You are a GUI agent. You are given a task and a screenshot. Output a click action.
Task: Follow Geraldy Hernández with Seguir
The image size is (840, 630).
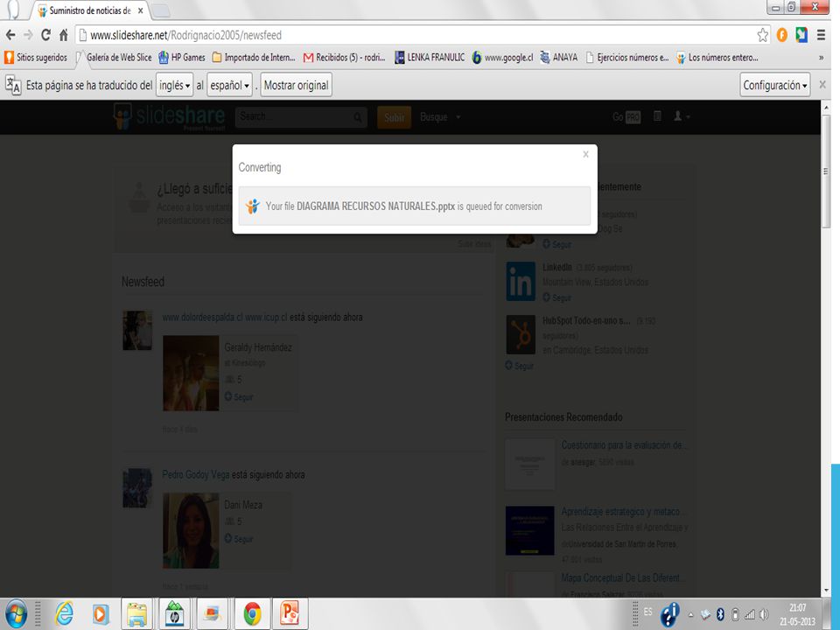[x=239, y=396]
